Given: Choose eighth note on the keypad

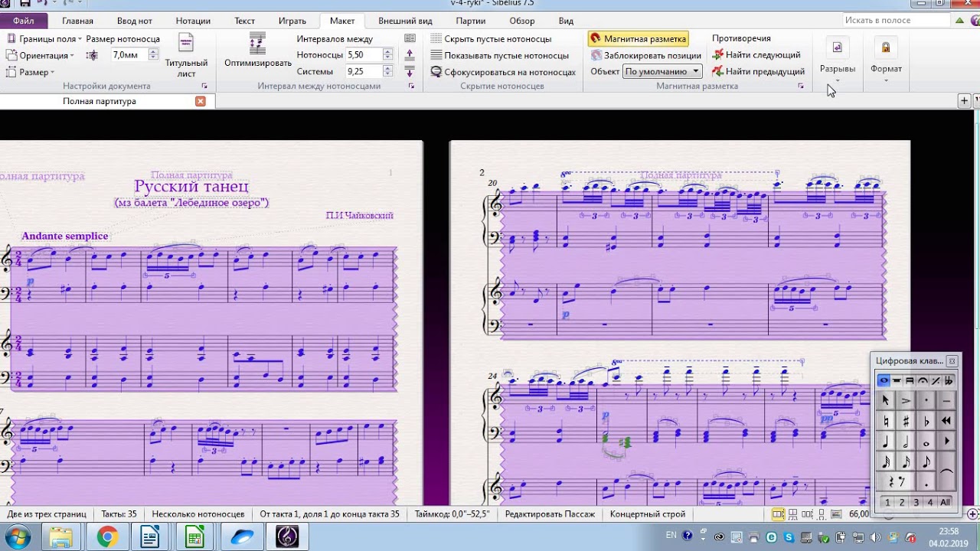Looking at the screenshot, I should (926, 461).
